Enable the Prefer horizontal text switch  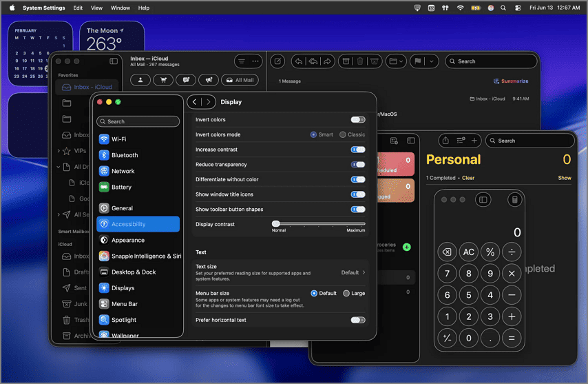point(358,320)
